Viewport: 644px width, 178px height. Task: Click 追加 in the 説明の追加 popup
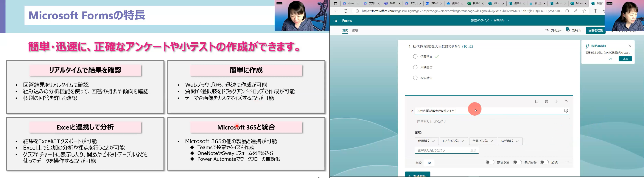click(x=625, y=59)
